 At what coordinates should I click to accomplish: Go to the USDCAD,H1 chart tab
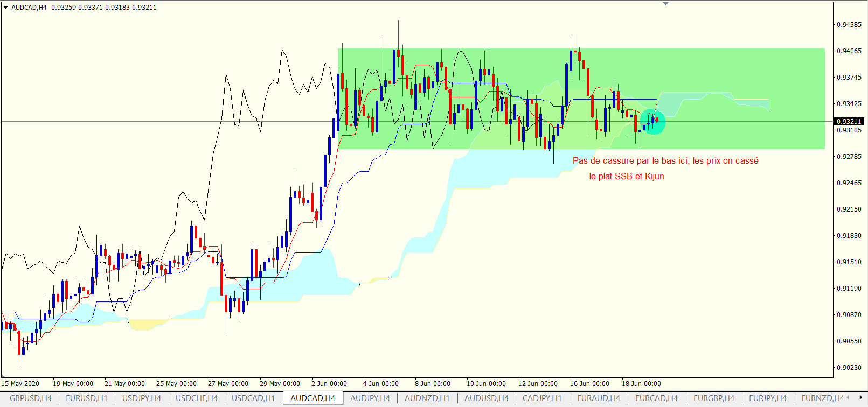(253, 398)
